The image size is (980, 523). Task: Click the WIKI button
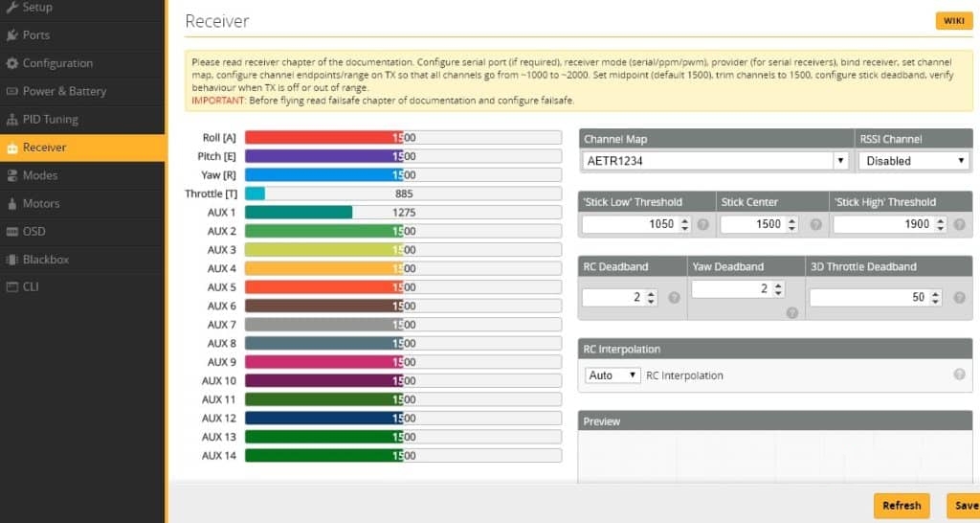click(x=954, y=21)
